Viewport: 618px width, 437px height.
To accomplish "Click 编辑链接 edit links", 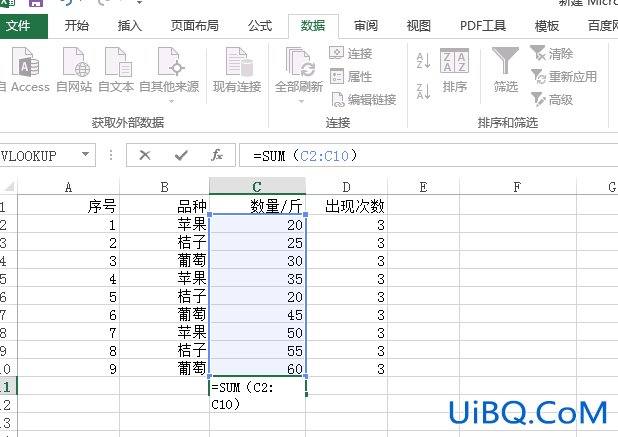I will click(363, 100).
